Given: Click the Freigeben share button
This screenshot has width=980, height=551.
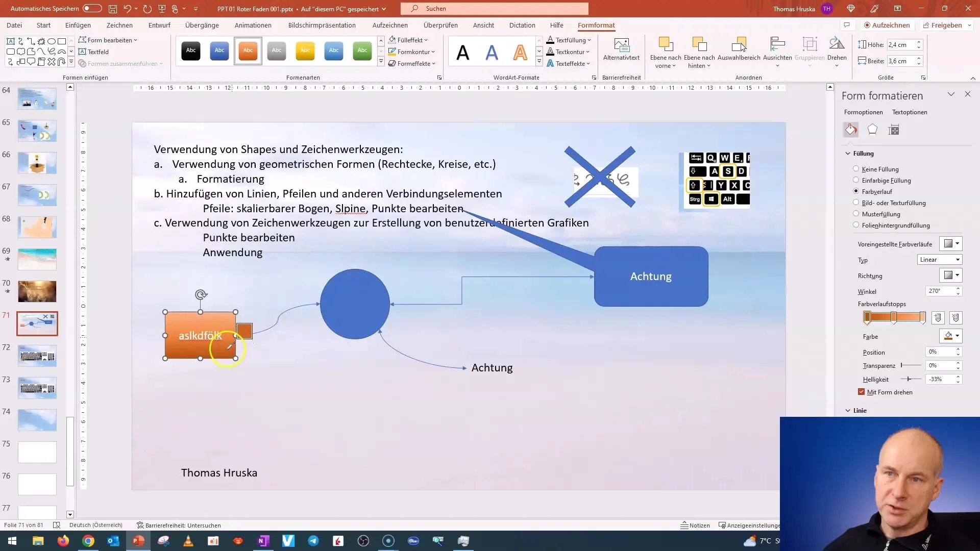Looking at the screenshot, I should 947,25.
